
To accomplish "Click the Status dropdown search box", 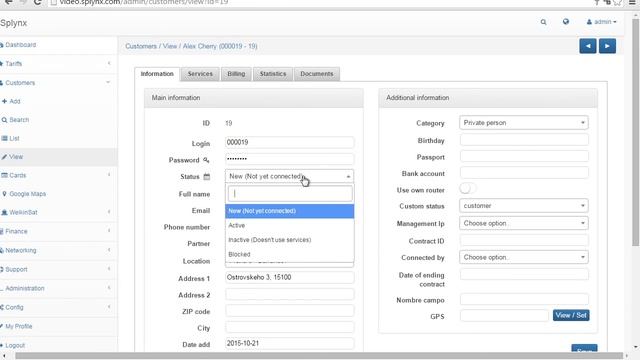I will [290, 193].
